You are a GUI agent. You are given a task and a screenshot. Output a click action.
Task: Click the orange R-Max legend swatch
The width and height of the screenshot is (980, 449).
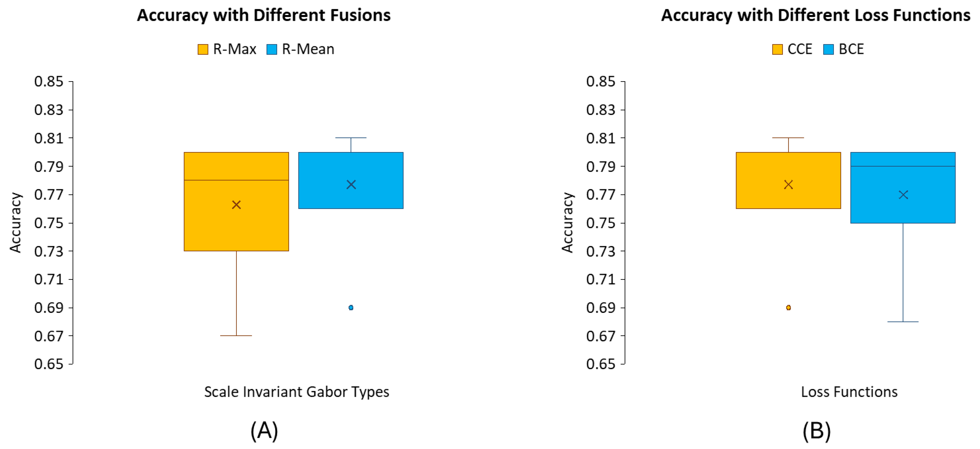[x=203, y=49]
